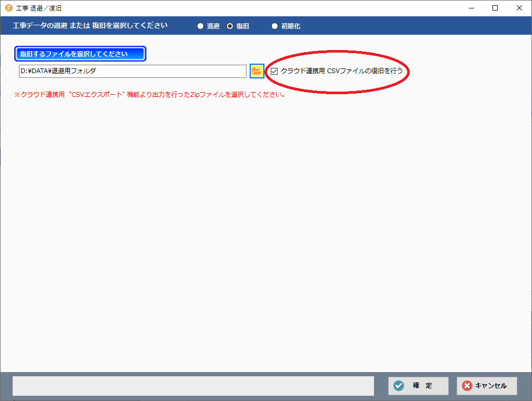Viewport: 532px width, 401px height.
Task: Click the 復旧するファイルを選択してください header button
Action: (80, 54)
